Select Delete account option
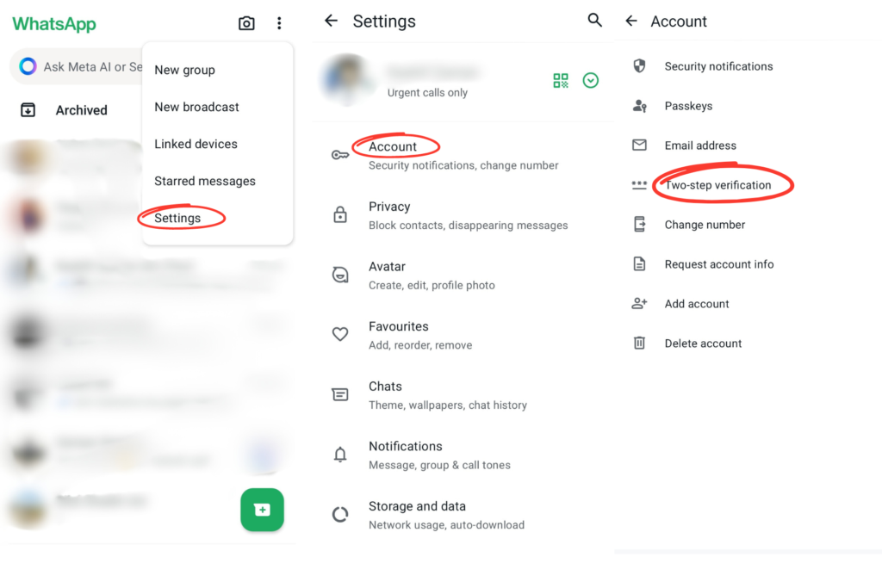The width and height of the screenshot is (882, 588). [748, 343]
